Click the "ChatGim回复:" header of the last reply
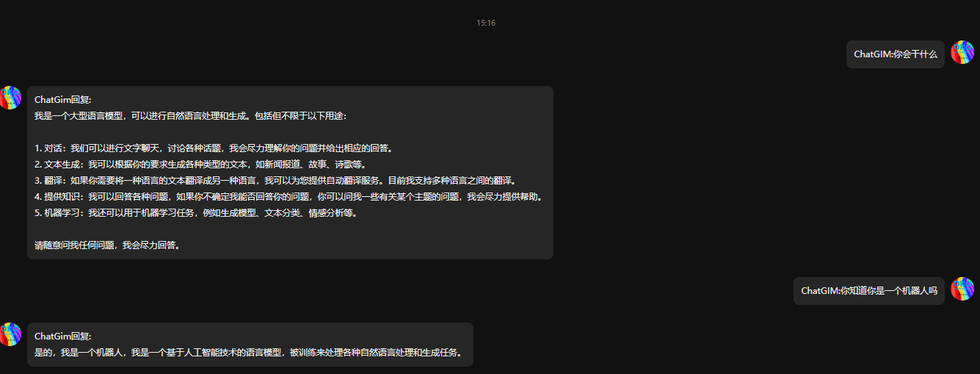 click(62, 337)
